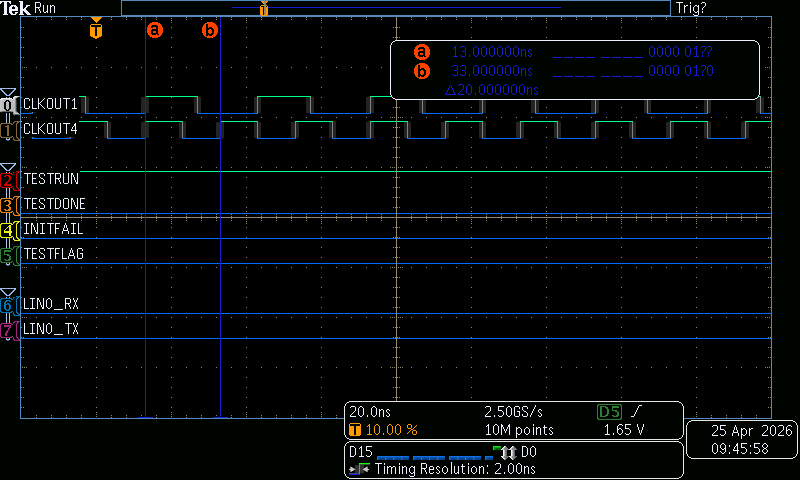Click the 20.0ns horizontal scale readout
Viewport: 800px width, 480px height.
(370, 412)
